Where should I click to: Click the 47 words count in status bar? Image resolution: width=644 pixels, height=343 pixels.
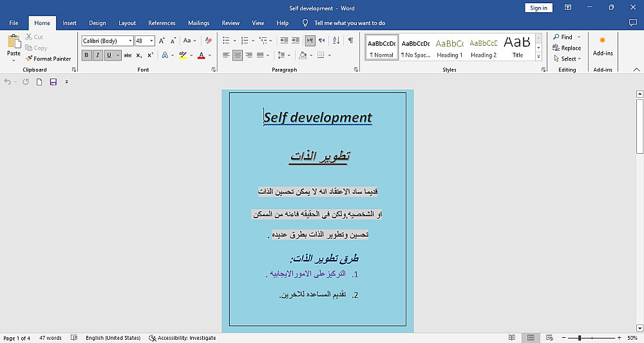pyautogui.click(x=50, y=338)
